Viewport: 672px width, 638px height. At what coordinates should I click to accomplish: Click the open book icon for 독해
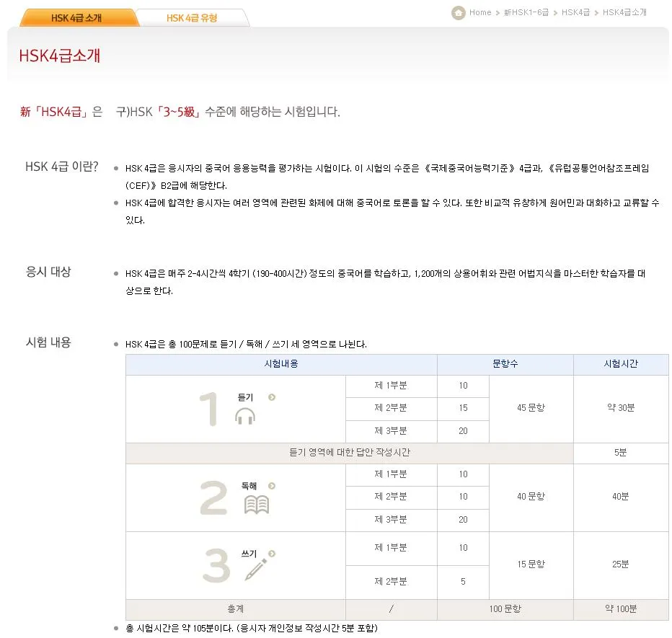(x=256, y=505)
